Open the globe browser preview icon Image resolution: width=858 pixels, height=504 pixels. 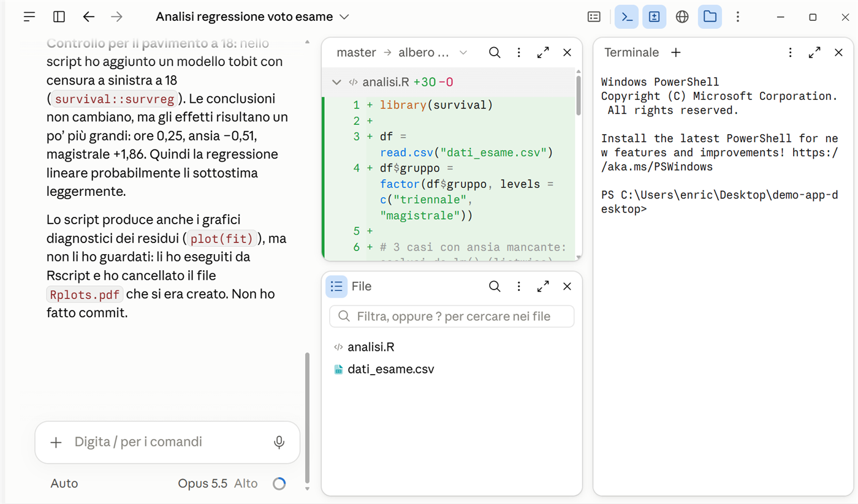pos(682,17)
